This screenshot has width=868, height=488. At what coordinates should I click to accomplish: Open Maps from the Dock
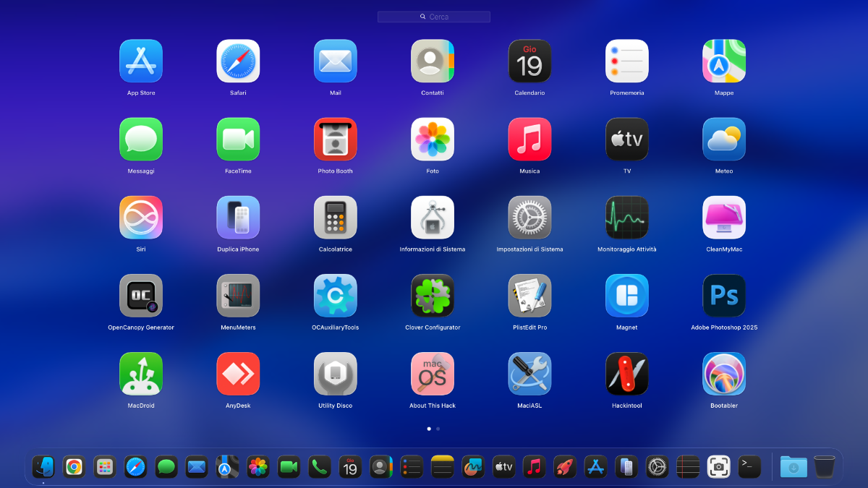[227, 467]
